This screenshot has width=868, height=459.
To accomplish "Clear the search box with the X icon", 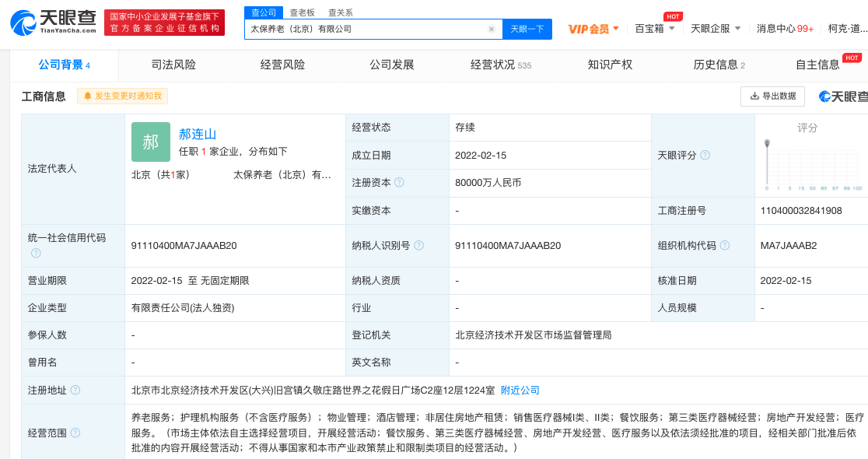I will tap(492, 29).
